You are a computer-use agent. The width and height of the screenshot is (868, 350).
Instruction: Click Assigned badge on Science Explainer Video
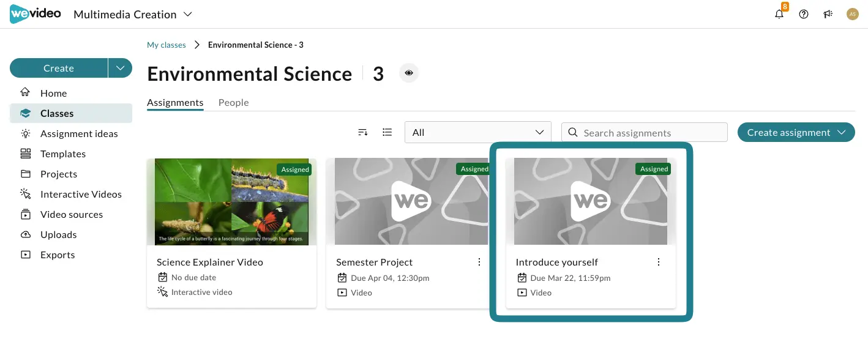click(x=295, y=169)
